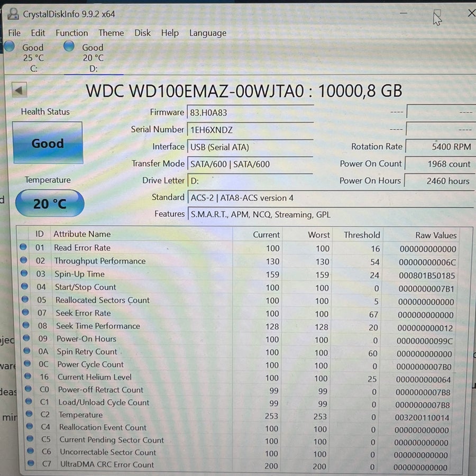
Task: Open the File menu
Action: click(14, 33)
